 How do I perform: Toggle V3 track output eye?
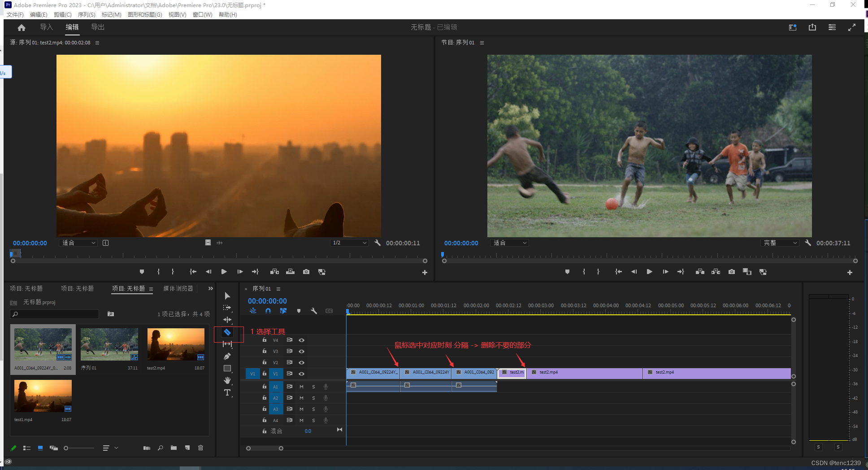pyautogui.click(x=302, y=352)
